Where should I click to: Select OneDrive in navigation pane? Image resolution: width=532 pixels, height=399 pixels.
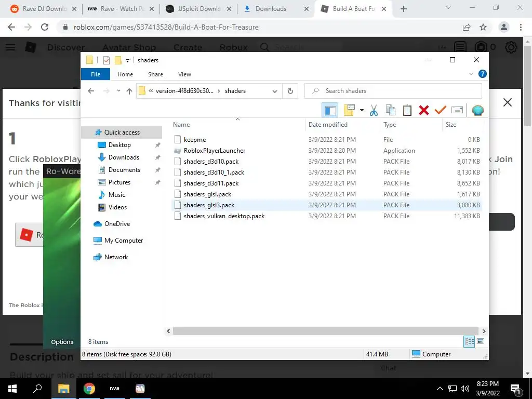pos(117,224)
